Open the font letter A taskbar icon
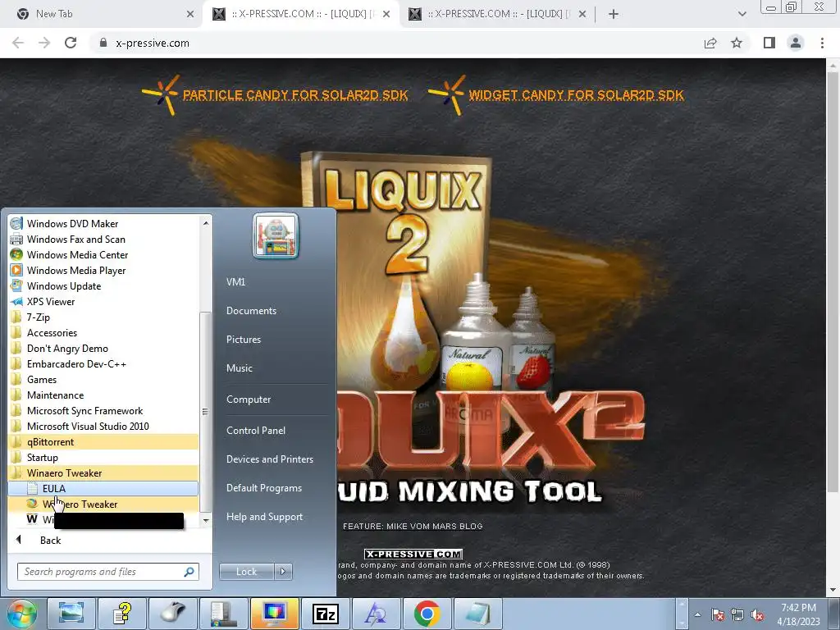The width and height of the screenshot is (840, 630). click(x=376, y=614)
